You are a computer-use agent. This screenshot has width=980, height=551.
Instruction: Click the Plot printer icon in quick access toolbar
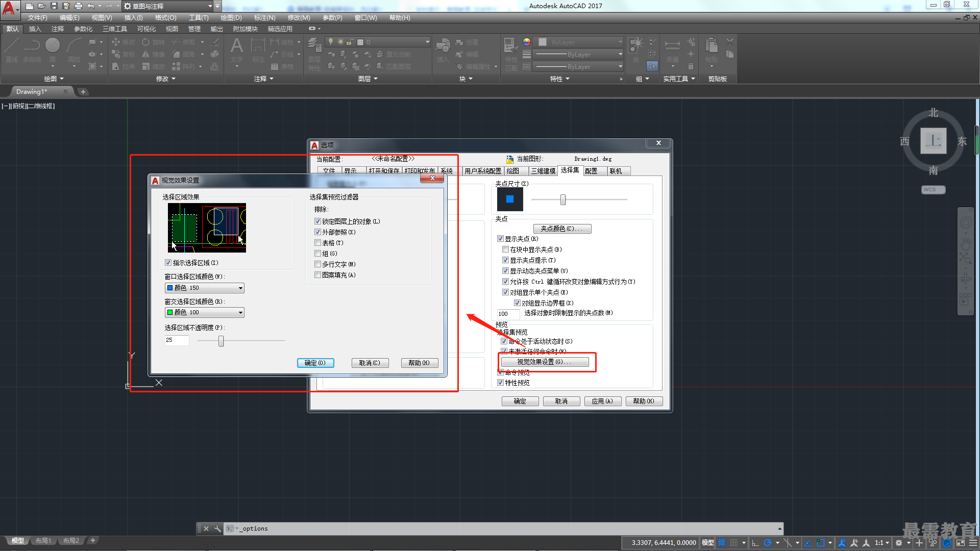coord(79,6)
